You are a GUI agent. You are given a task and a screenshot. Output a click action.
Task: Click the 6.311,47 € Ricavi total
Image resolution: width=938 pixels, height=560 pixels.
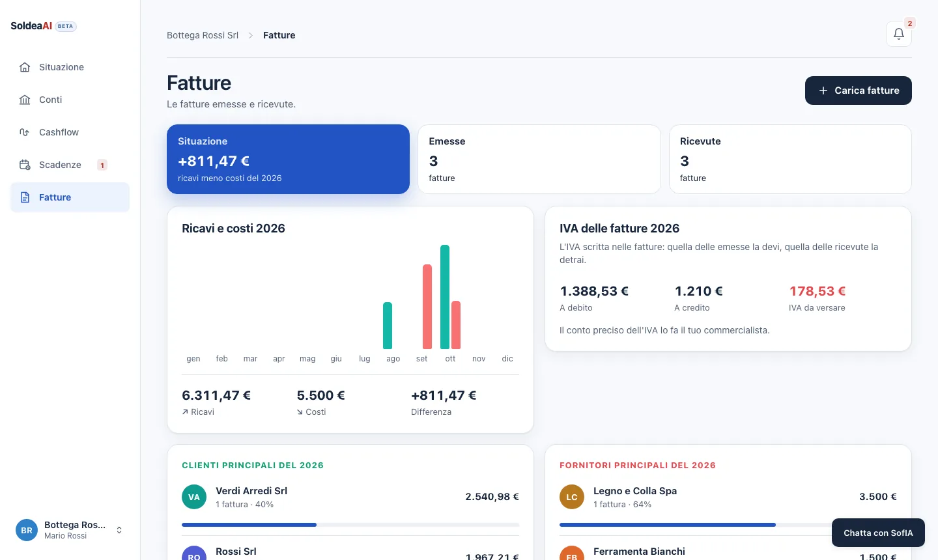pos(216,395)
